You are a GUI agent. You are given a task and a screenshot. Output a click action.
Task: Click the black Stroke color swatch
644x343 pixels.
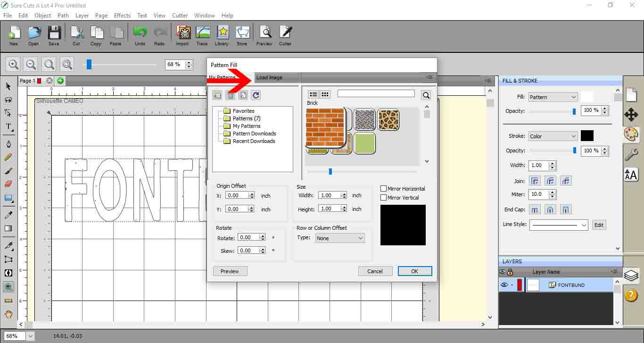click(x=587, y=136)
